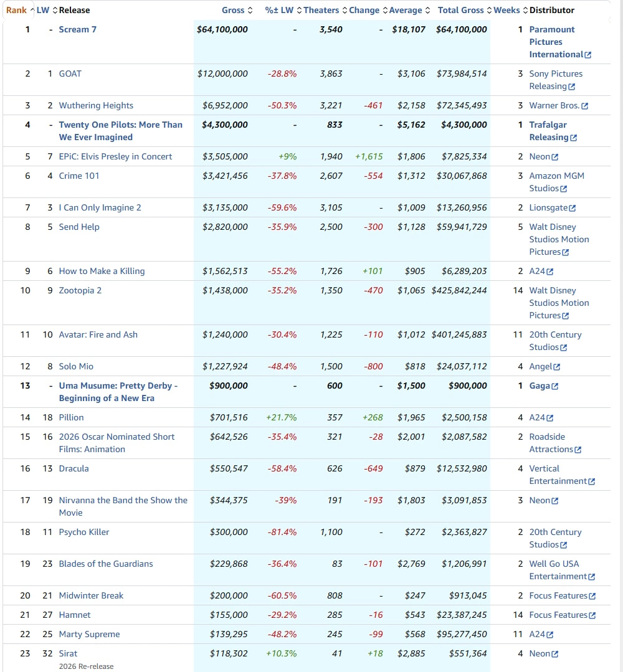Open the Dracula release link
The height and width of the screenshot is (672, 623).
click(74, 468)
